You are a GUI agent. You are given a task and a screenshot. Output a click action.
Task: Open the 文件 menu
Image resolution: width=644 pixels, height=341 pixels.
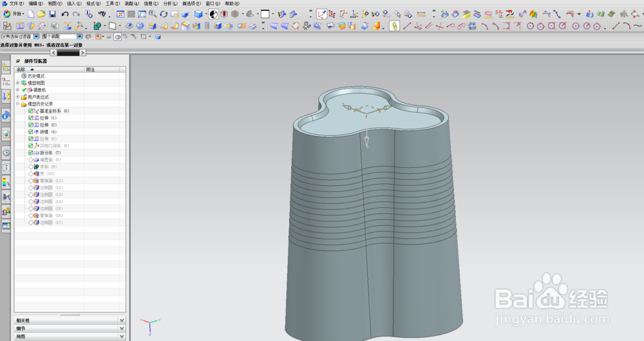tap(15, 3)
